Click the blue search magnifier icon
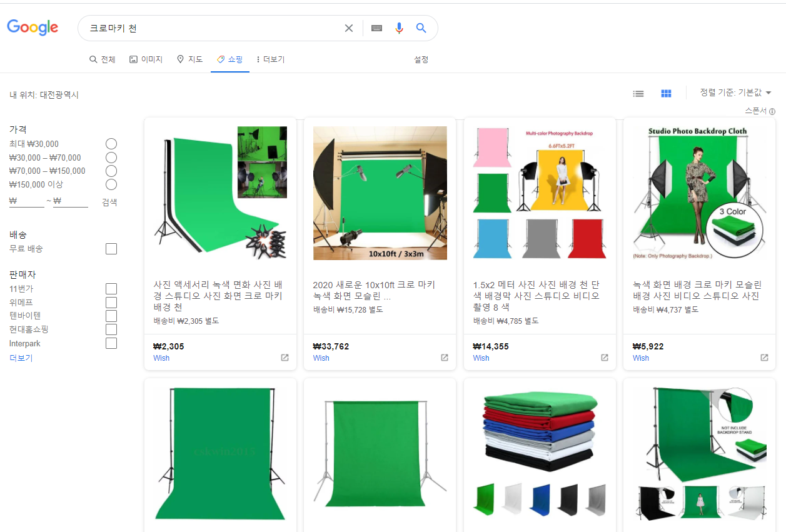Screen dimensions: 786x532 point(421,28)
